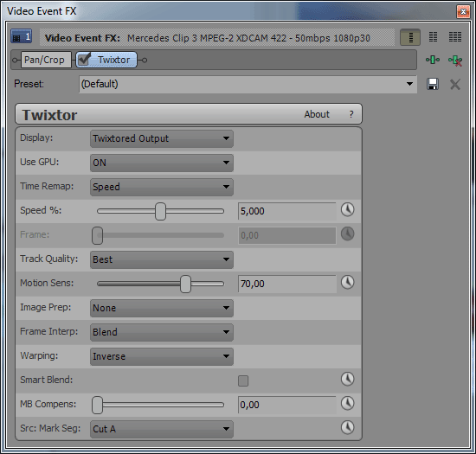Click the Frame slider handle
476x454 pixels.
98,235
